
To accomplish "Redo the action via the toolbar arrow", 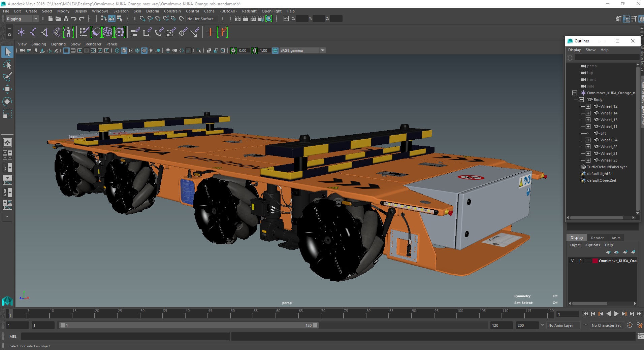I will pyautogui.click(x=82, y=19).
